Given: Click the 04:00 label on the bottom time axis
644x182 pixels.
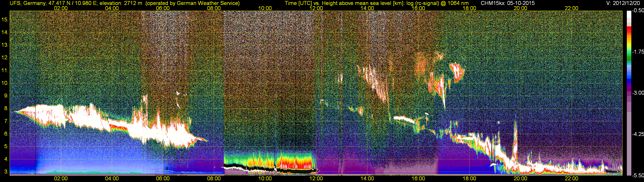Looking at the screenshot, I should click(112, 179).
